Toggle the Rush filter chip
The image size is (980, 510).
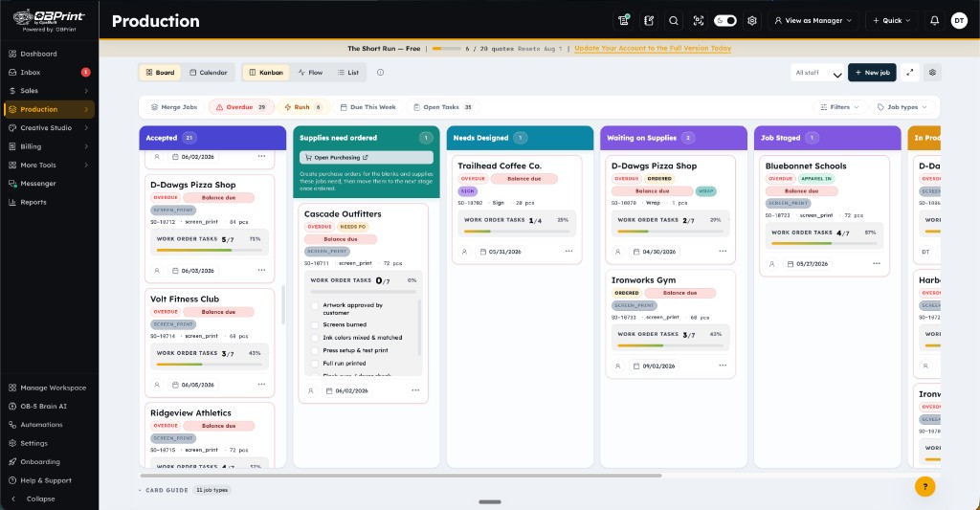click(x=302, y=107)
